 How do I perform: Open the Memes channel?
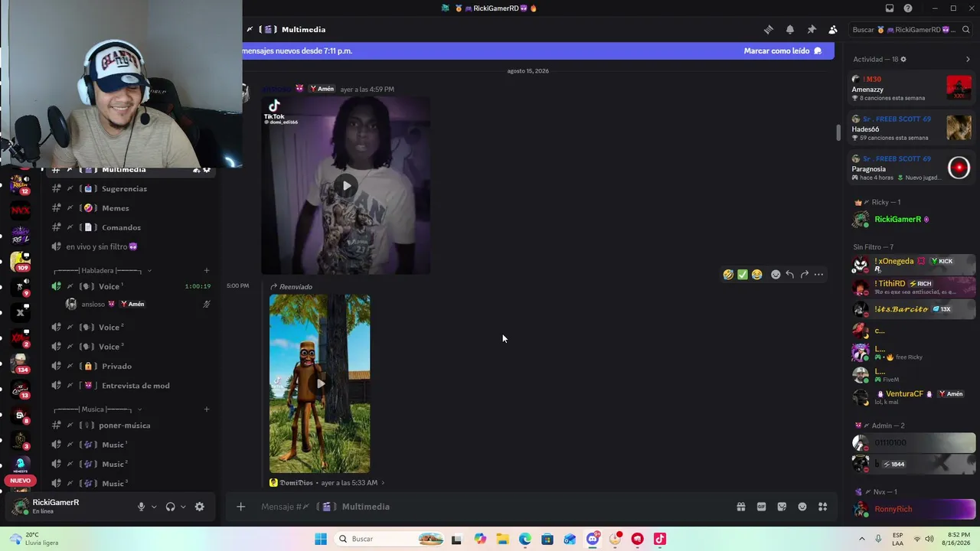tap(131, 208)
